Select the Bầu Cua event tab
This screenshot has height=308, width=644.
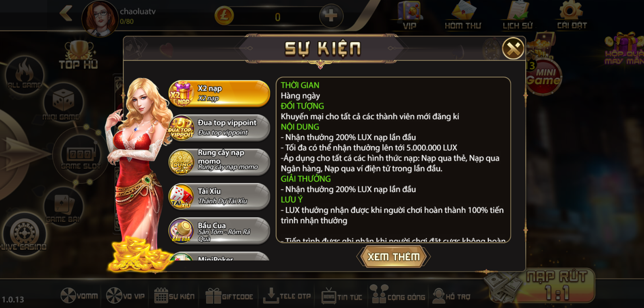(x=219, y=231)
